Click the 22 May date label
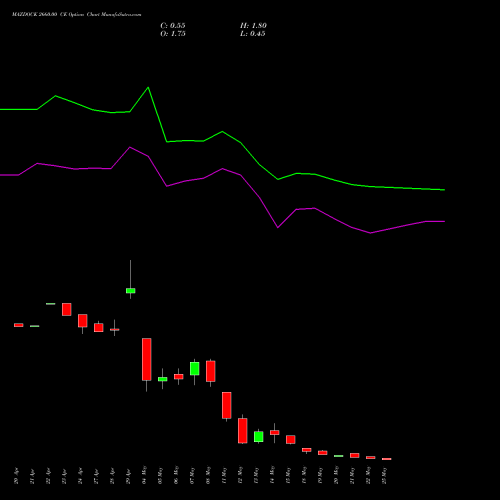Image resolution: width=500 pixels, height=500 pixels. (368, 475)
